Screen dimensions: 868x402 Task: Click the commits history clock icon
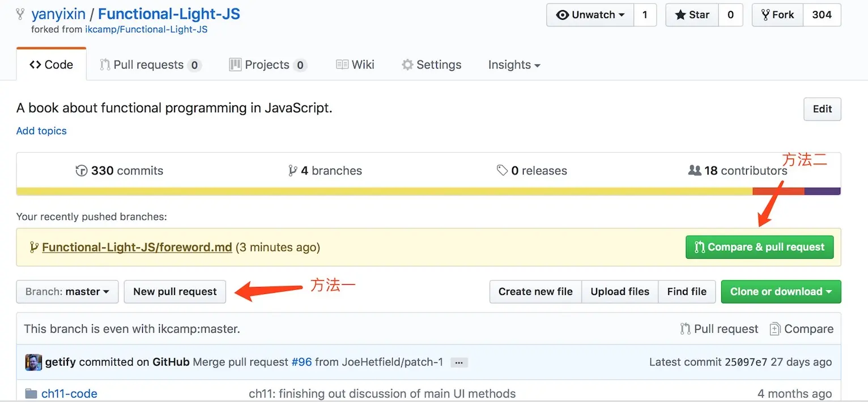[82, 170]
